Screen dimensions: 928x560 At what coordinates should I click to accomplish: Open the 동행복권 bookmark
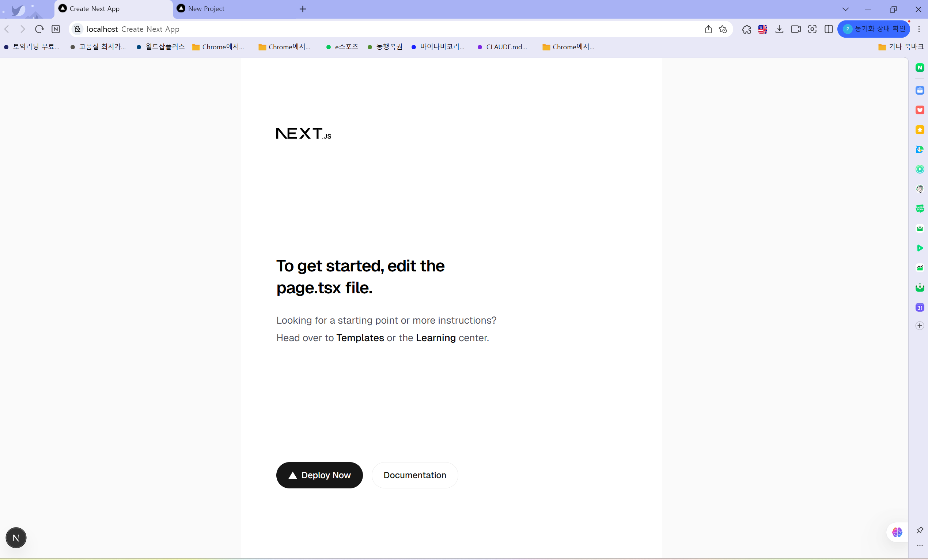[x=385, y=47]
